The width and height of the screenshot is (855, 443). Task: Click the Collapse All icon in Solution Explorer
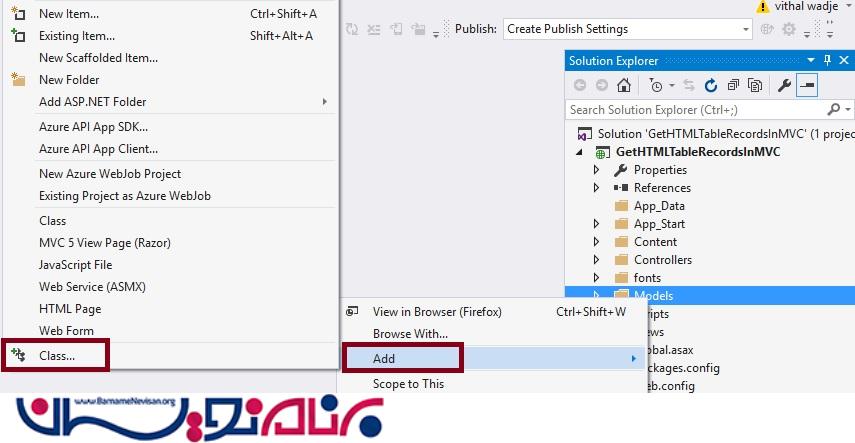[733, 85]
